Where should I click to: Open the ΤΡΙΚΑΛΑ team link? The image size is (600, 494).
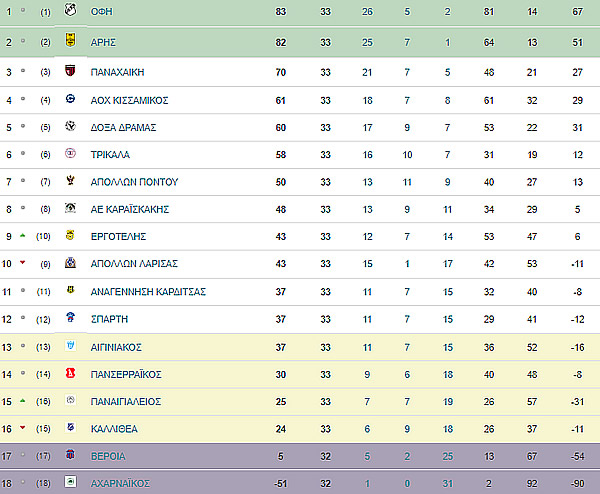tap(110, 155)
